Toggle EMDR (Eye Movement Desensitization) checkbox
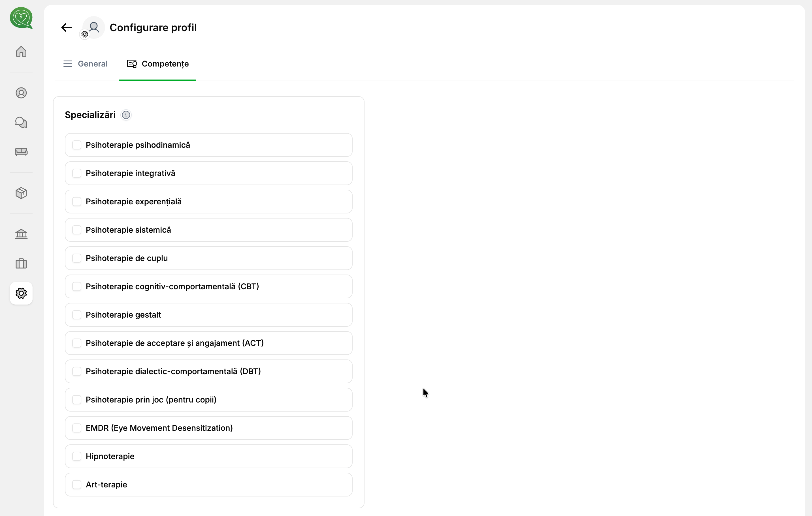Viewport: 812px width, 516px height. pyautogui.click(x=77, y=428)
